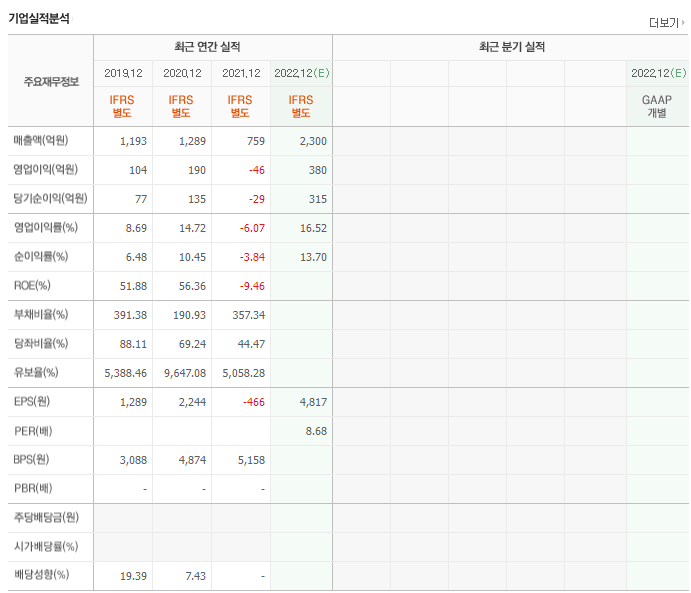The image size is (691, 593).
Task: Click operating margin value -6.07
Action: point(253,228)
